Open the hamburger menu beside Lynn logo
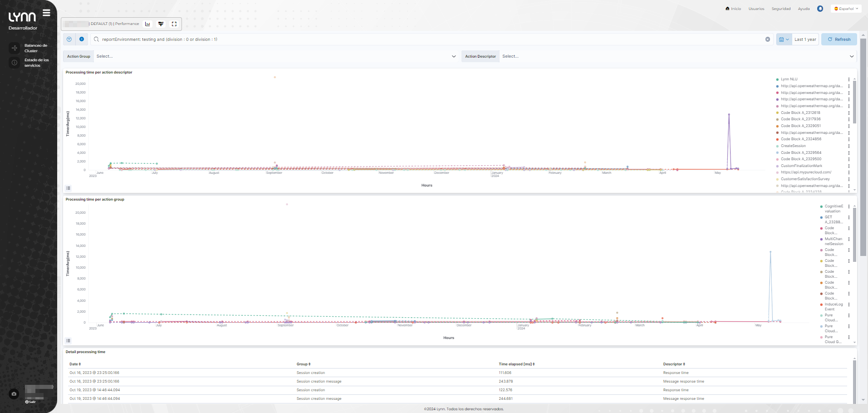 [x=46, y=13]
